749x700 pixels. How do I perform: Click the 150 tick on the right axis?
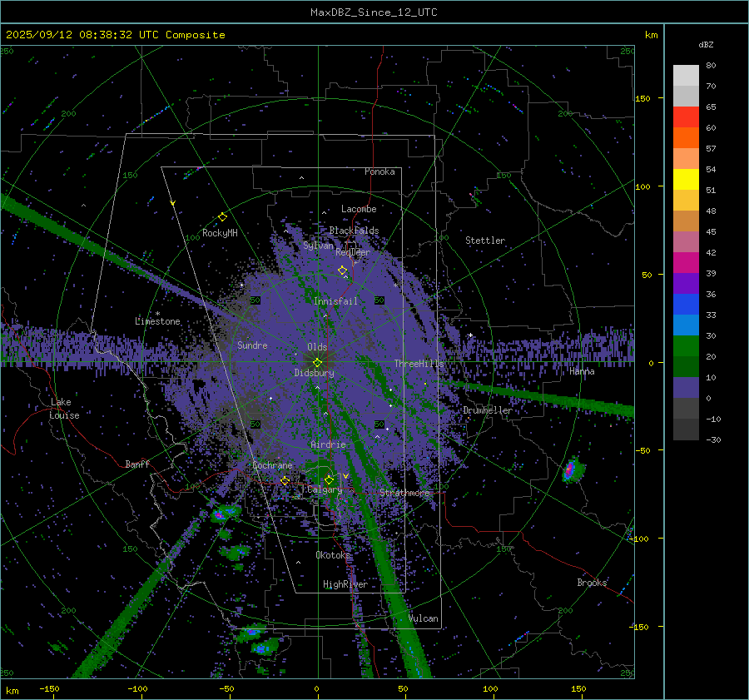pos(643,98)
